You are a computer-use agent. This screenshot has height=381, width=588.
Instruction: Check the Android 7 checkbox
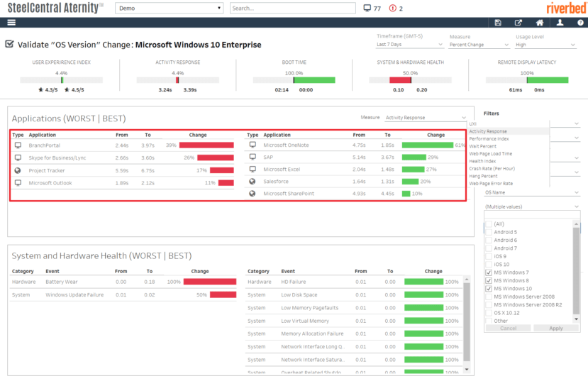click(x=489, y=248)
